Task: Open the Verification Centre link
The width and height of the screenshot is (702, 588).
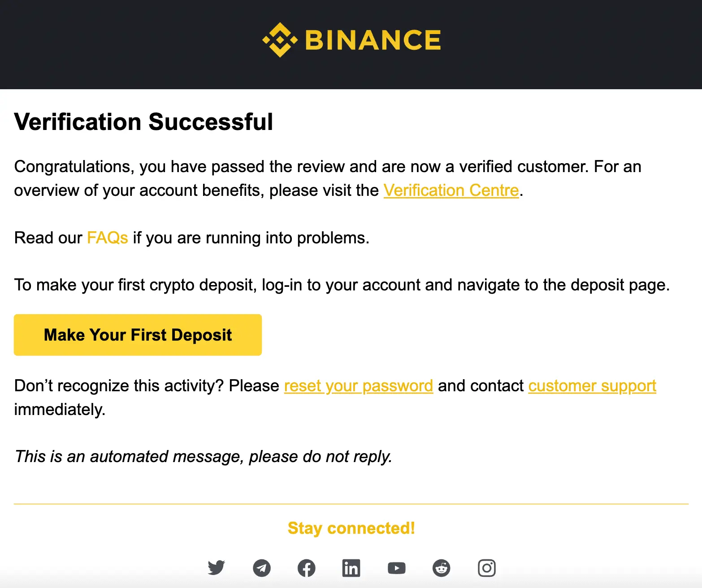Action: point(451,190)
